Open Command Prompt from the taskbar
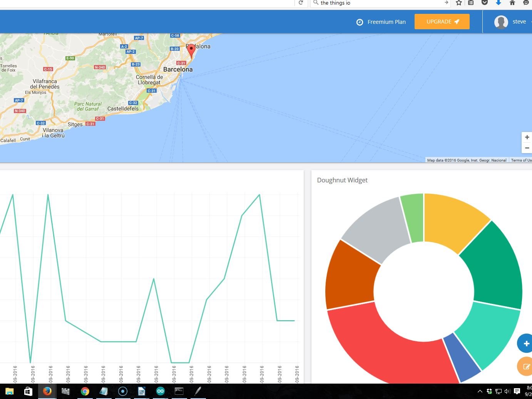532x399 pixels. tap(179, 391)
